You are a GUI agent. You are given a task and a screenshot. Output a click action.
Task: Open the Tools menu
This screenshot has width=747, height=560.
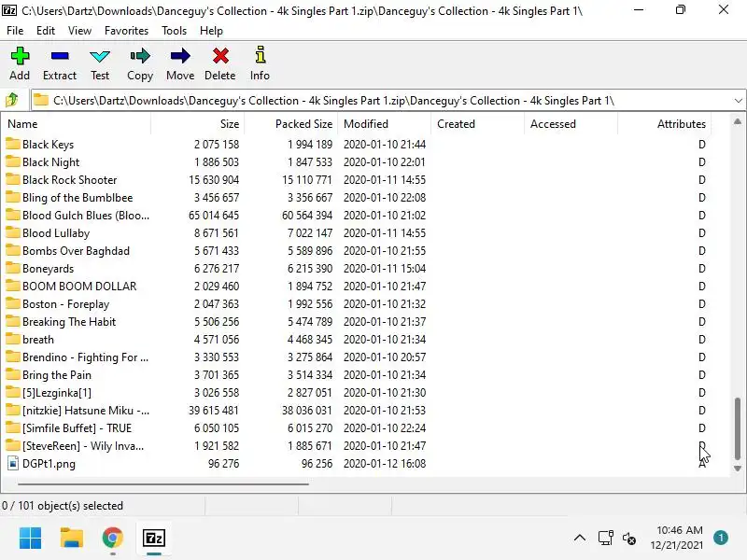[174, 31]
